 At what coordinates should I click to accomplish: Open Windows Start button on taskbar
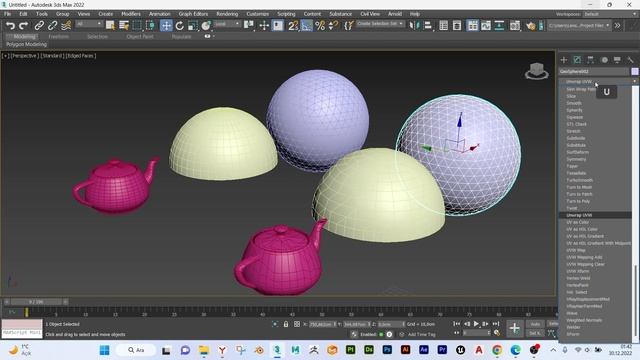tap(104, 350)
